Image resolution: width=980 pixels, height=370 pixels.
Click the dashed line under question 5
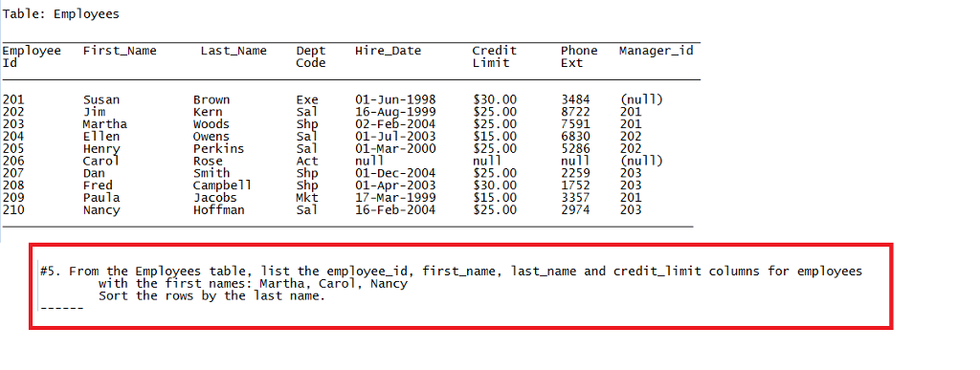62,309
